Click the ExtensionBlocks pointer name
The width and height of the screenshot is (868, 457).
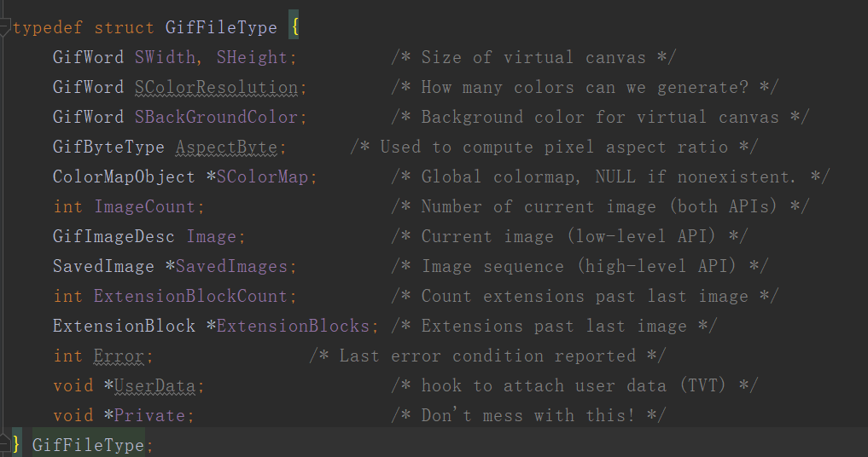[x=293, y=326]
